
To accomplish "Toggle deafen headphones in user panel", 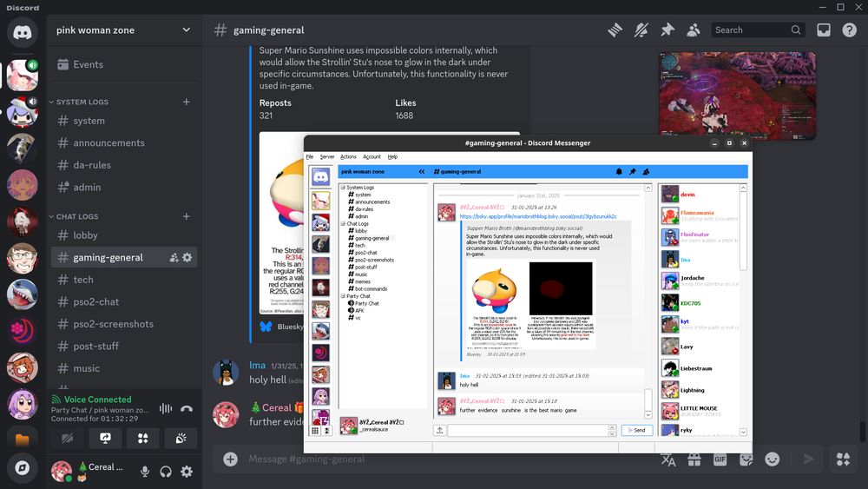I will 166,472.
